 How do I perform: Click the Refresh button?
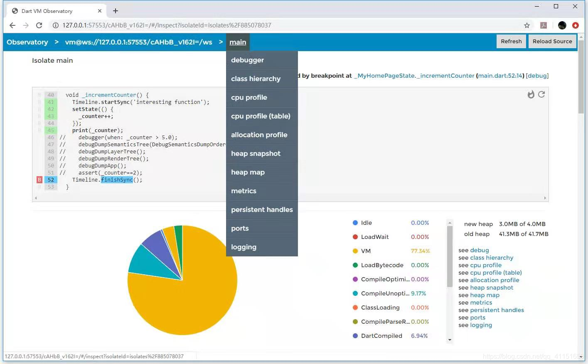pyautogui.click(x=511, y=41)
